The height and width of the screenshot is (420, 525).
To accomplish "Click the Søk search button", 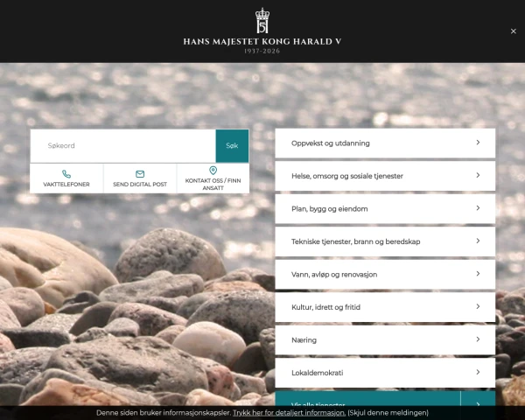I will [232, 146].
